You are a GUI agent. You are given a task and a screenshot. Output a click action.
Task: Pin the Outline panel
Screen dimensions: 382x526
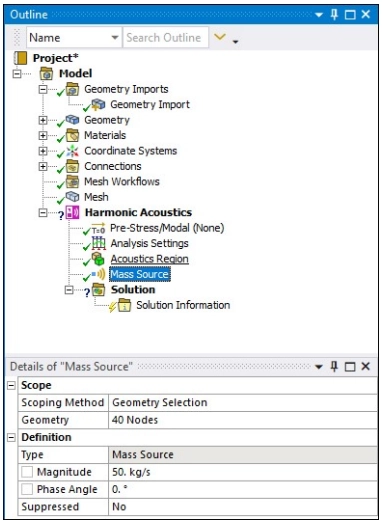click(x=334, y=14)
